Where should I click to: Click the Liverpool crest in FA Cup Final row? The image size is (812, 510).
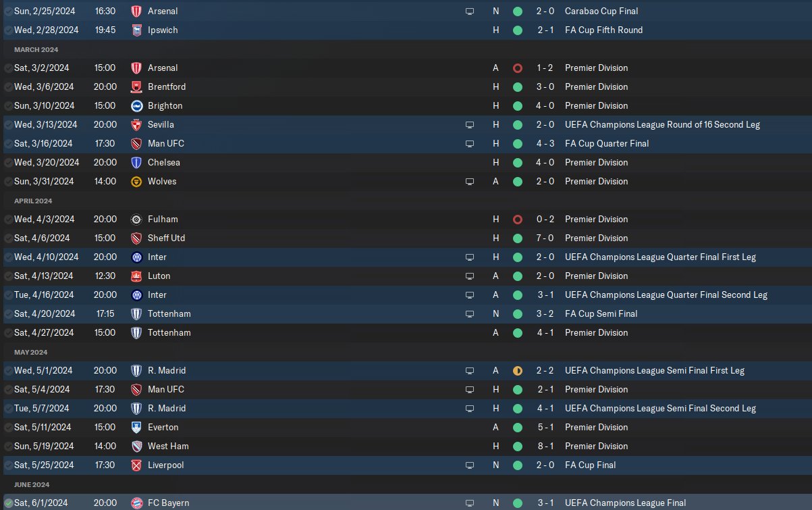[x=136, y=465]
